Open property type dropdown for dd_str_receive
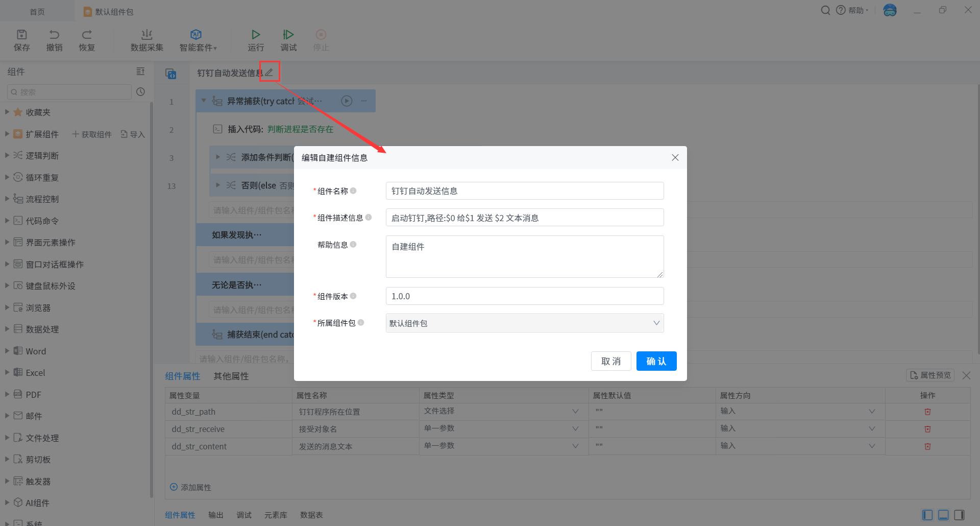This screenshot has height=526, width=980. (575, 429)
